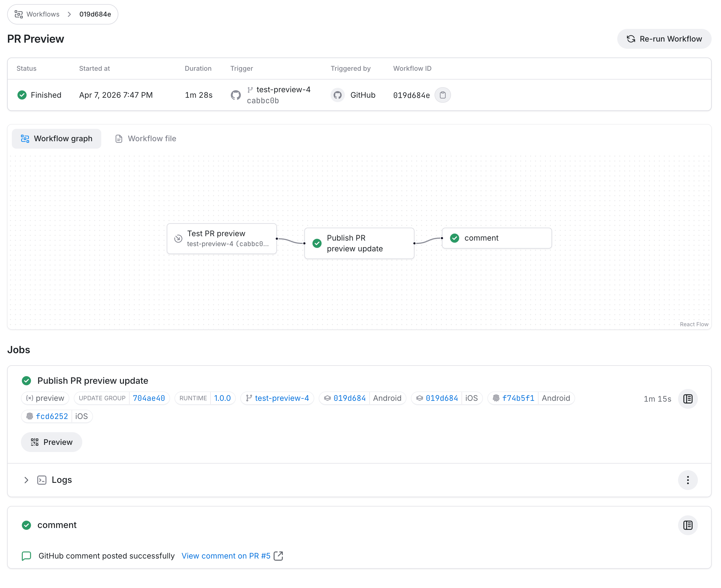Open runtime 1.0.0 link

point(222,398)
